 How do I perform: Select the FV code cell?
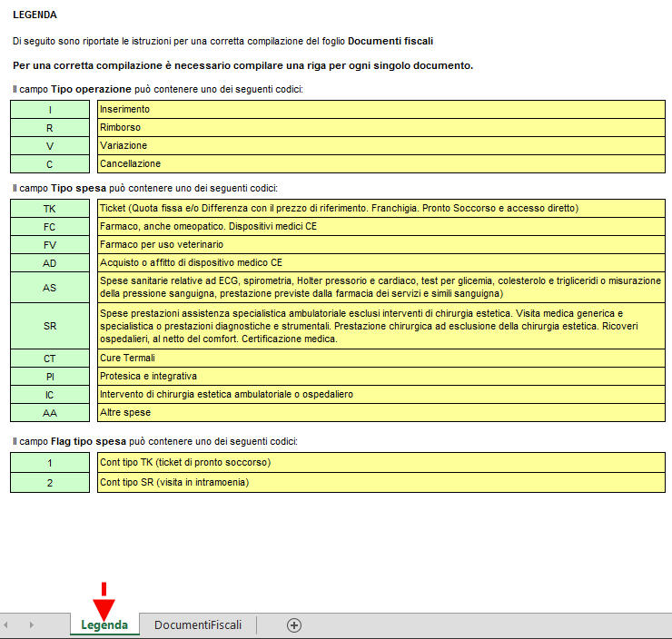coord(50,245)
